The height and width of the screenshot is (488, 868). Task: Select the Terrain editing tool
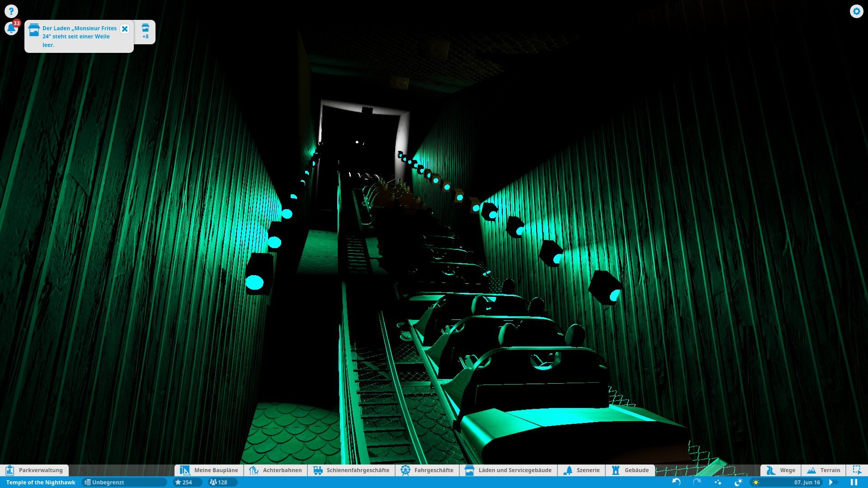(x=823, y=470)
